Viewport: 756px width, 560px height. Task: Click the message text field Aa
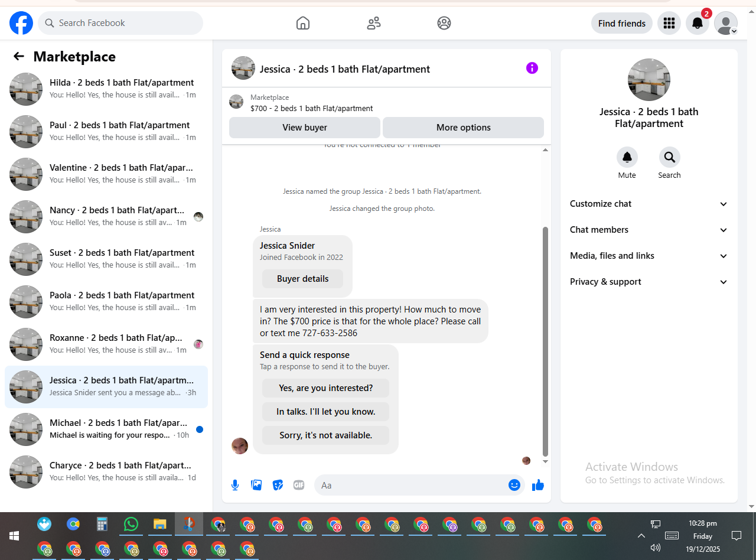[x=412, y=485]
